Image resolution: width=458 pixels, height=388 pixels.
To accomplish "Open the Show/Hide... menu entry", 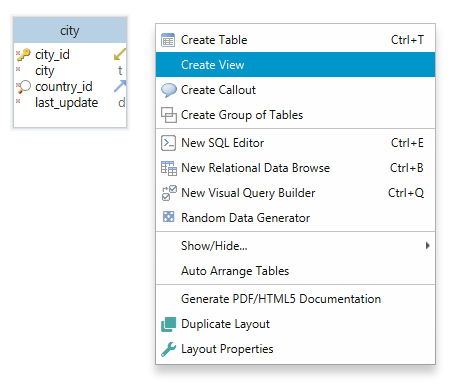I will coord(295,246).
